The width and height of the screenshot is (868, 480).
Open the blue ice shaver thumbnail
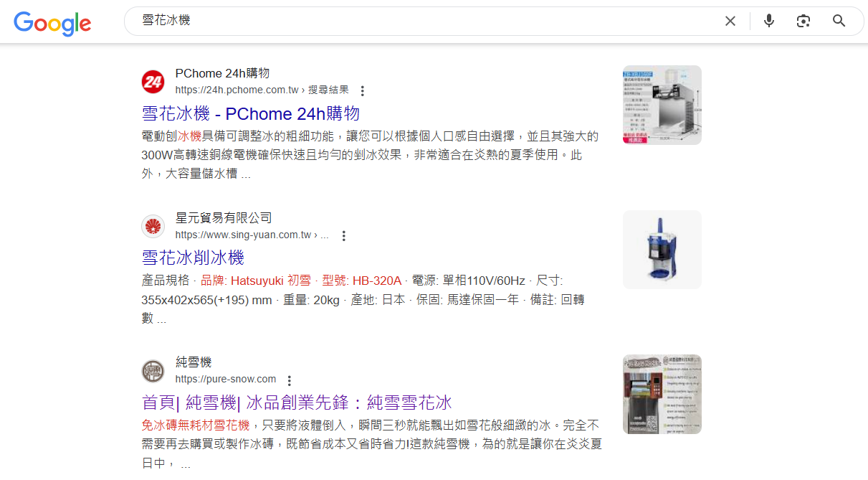pyautogui.click(x=662, y=250)
